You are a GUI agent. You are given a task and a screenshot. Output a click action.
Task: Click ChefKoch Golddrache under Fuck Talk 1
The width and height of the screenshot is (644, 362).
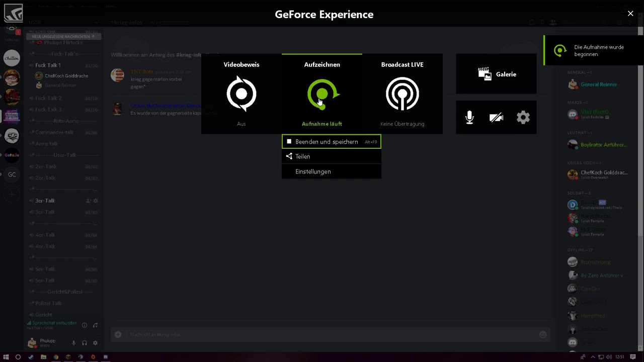[x=66, y=76]
